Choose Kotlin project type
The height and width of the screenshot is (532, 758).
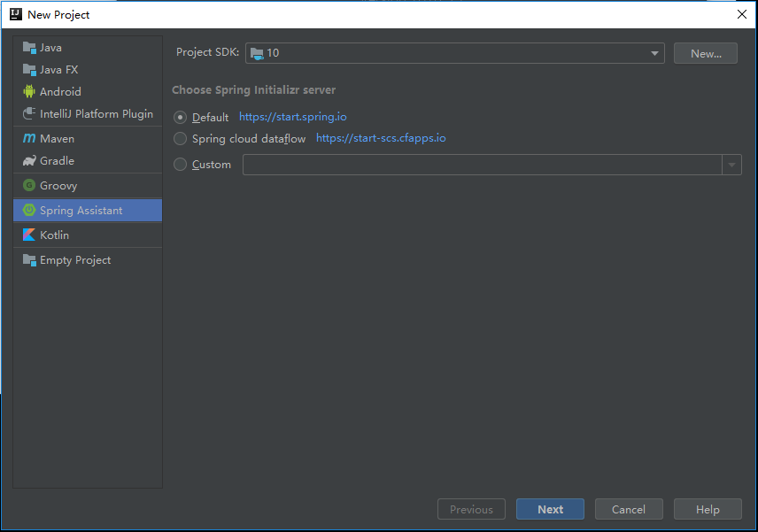coord(88,235)
